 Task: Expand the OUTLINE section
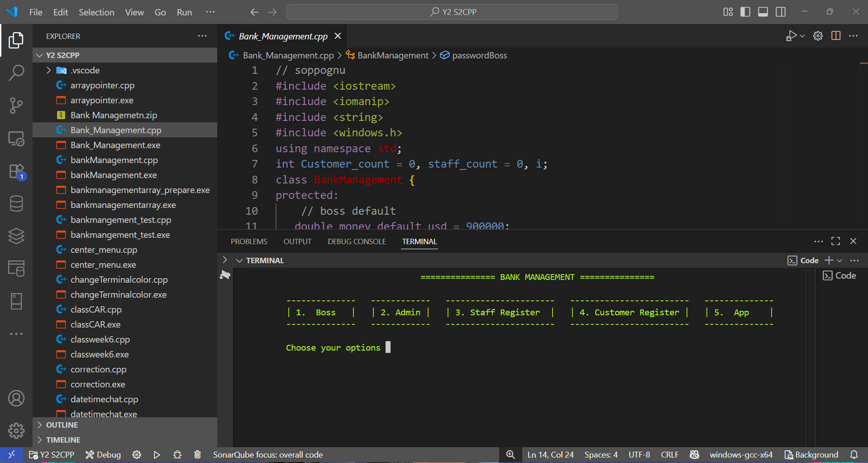click(125, 425)
